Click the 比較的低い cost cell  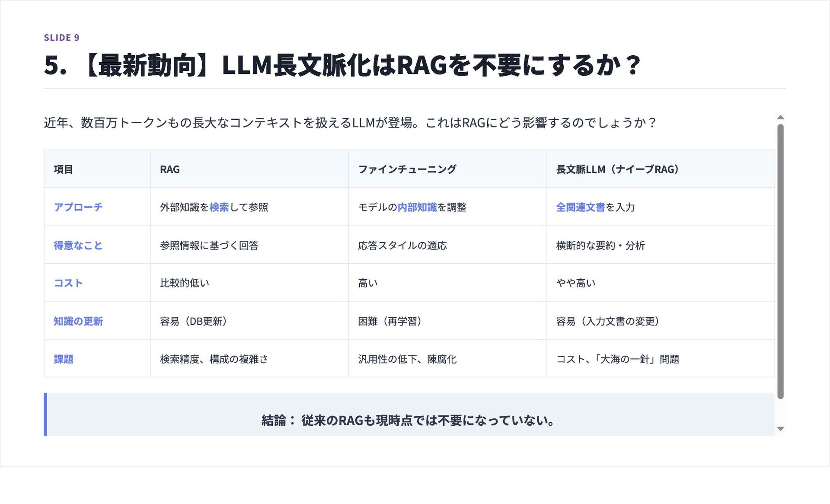click(x=185, y=283)
